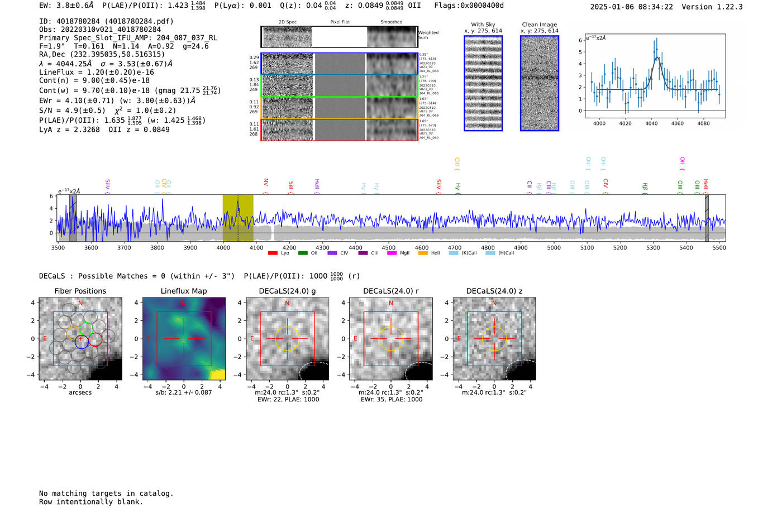Select the blue-bordered fiber 2D spectrum row
Image resolution: width=782 pixels, height=532 pixels.
[x=339, y=64]
